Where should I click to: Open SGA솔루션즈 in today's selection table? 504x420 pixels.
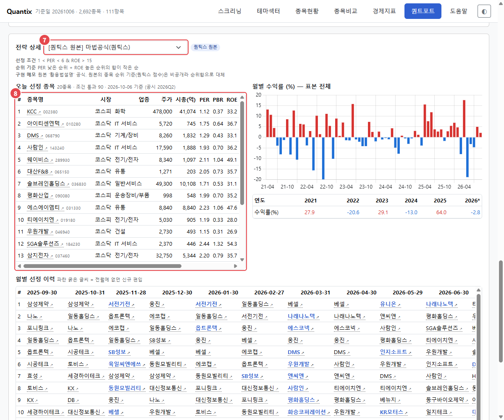click(46, 244)
